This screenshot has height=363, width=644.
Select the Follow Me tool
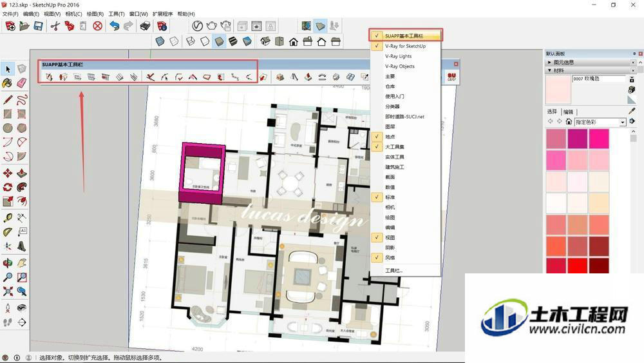tap(22, 188)
